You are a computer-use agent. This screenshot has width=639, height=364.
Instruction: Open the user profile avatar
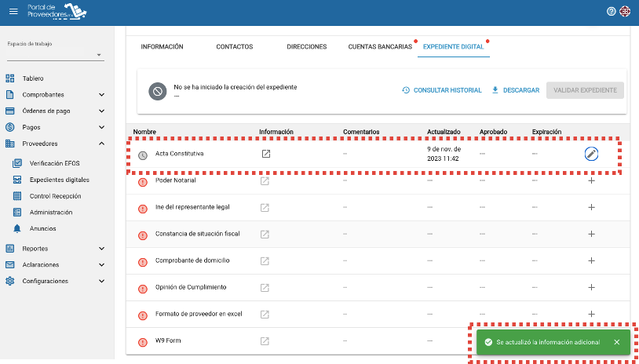click(625, 12)
